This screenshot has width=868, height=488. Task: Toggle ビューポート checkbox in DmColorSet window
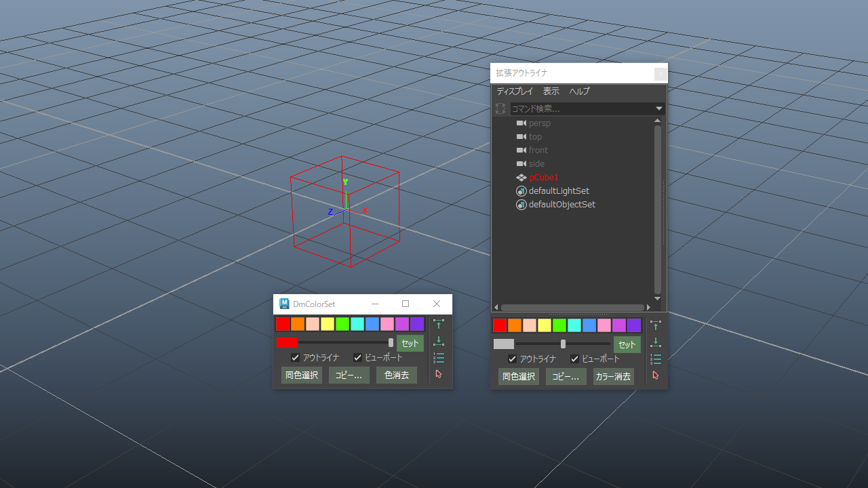point(357,358)
